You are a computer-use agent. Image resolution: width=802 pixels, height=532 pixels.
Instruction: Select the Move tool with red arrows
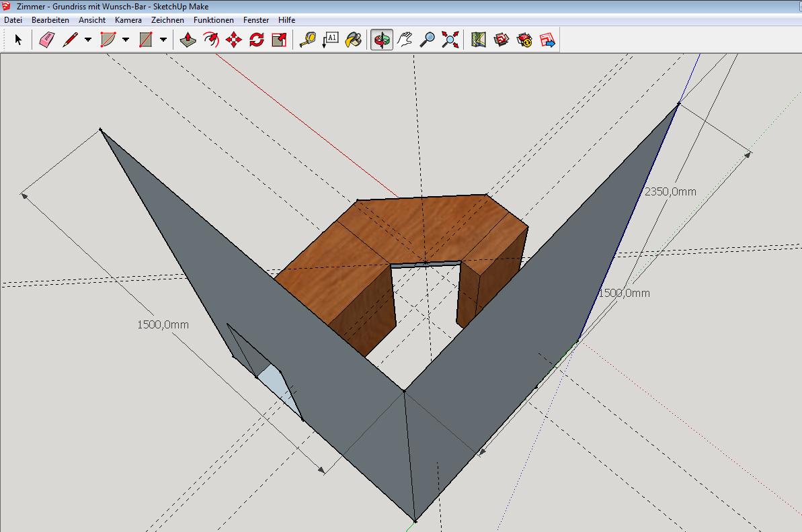[x=233, y=40]
